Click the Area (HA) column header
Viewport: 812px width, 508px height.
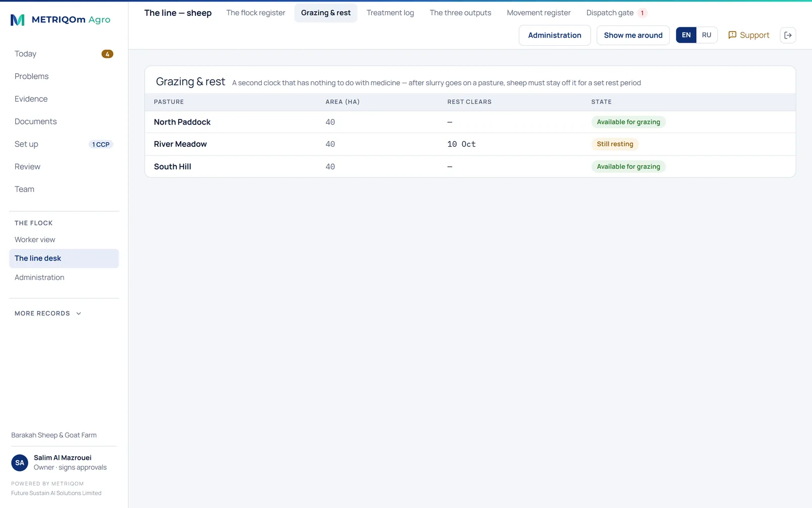[343, 102]
